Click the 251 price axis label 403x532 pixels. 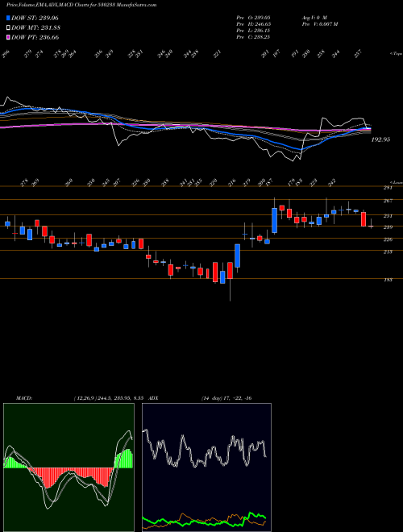[x=388, y=216]
